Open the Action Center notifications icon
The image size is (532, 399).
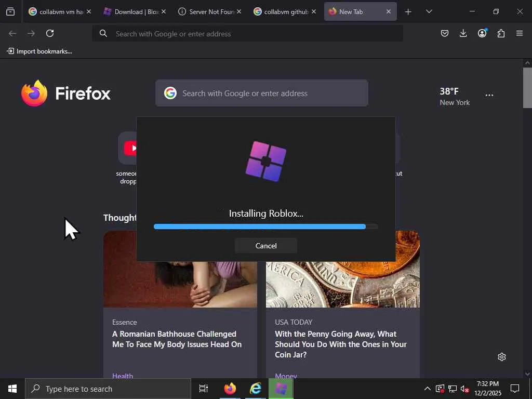(x=515, y=389)
